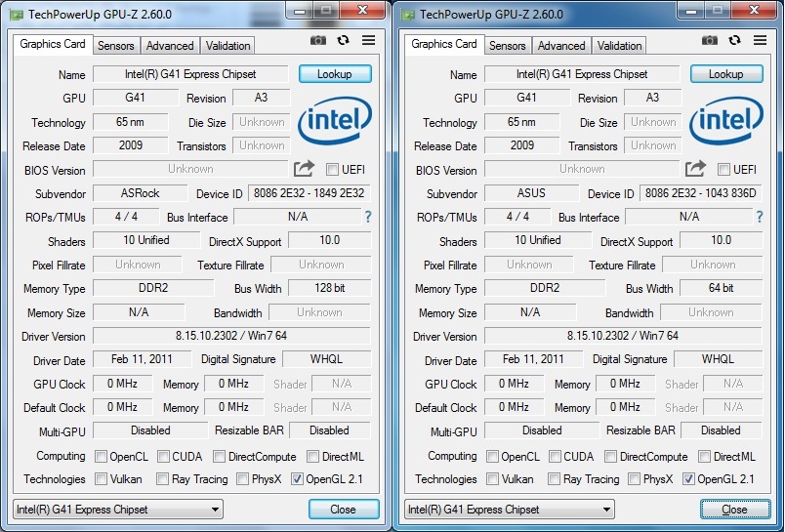Toggle the CUDA checkbox in the left window
Screen dimensions: 785x532
click(163, 457)
